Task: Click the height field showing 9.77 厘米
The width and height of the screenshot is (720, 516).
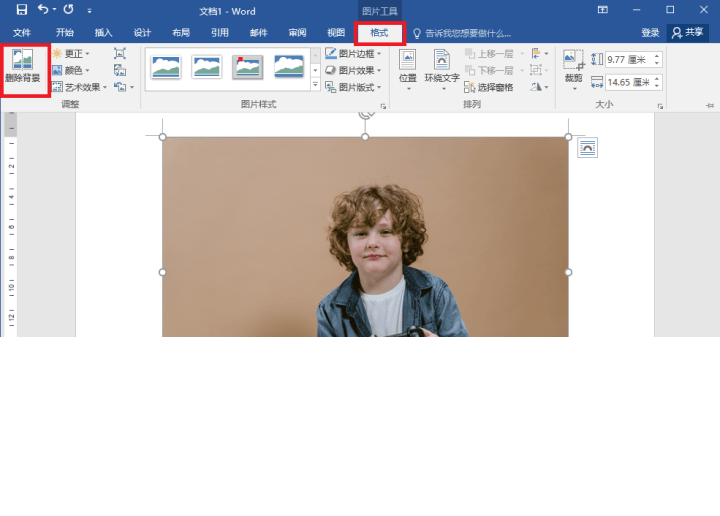Action: [629, 59]
